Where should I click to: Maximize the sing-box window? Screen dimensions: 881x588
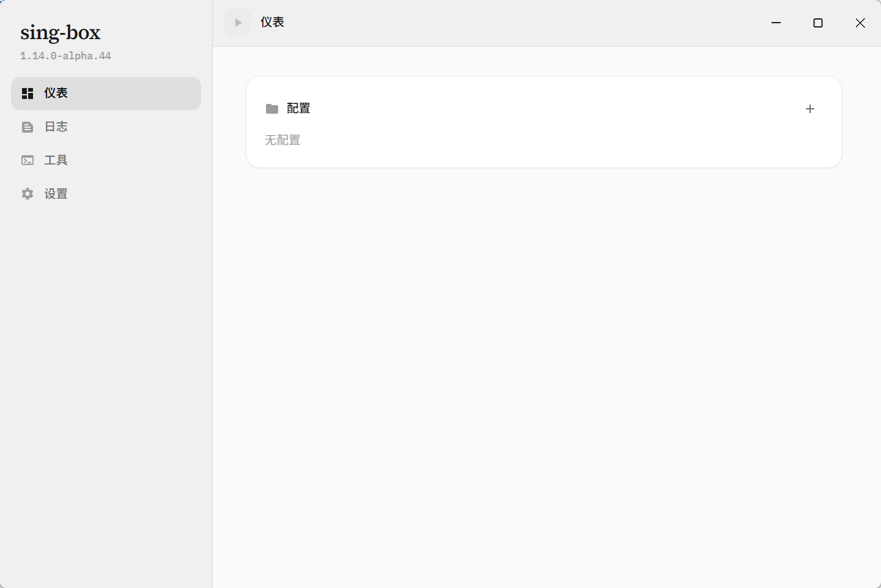818,23
